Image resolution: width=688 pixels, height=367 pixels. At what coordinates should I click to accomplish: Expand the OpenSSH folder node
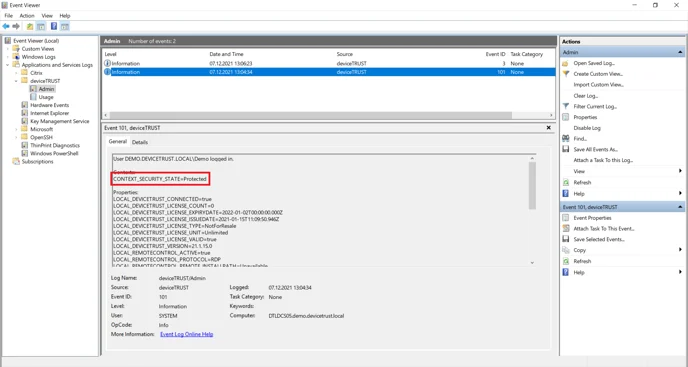(x=16, y=137)
